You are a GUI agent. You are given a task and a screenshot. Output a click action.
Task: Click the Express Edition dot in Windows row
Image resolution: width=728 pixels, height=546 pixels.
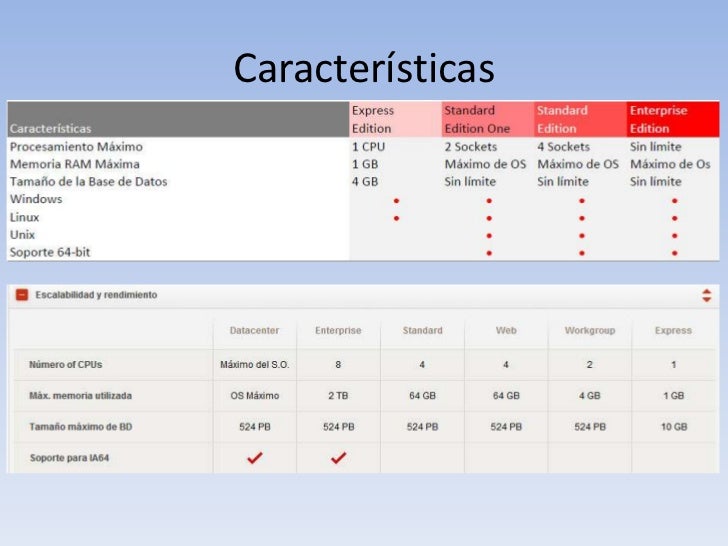pos(396,201)
